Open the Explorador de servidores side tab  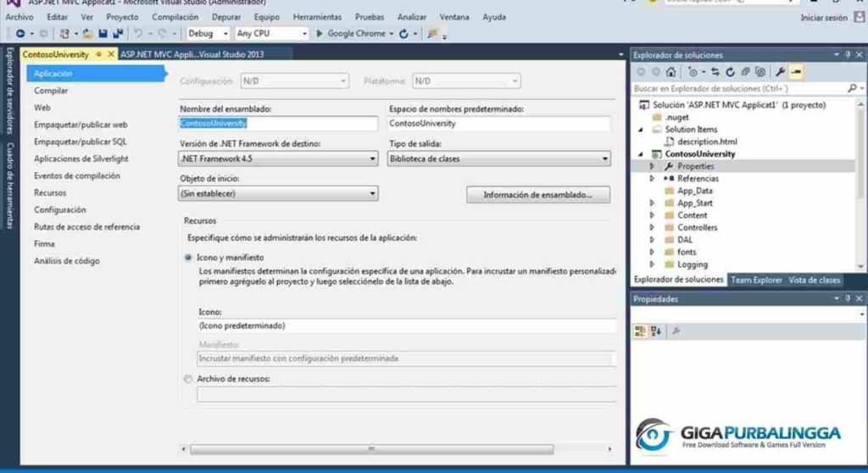[9, 91]
